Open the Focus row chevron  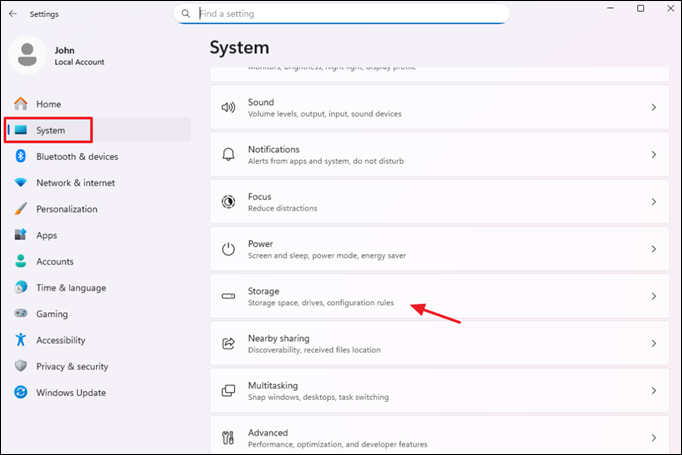654,201
